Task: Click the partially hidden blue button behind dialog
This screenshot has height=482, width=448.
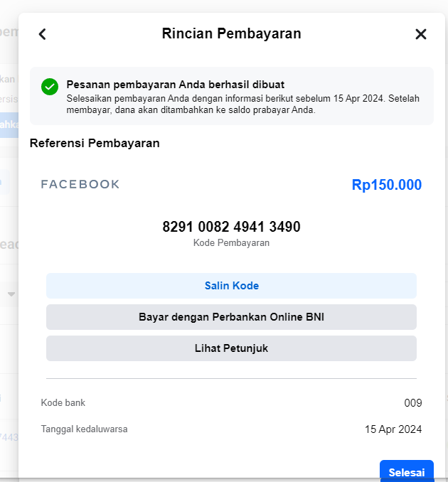Action: 9,125
